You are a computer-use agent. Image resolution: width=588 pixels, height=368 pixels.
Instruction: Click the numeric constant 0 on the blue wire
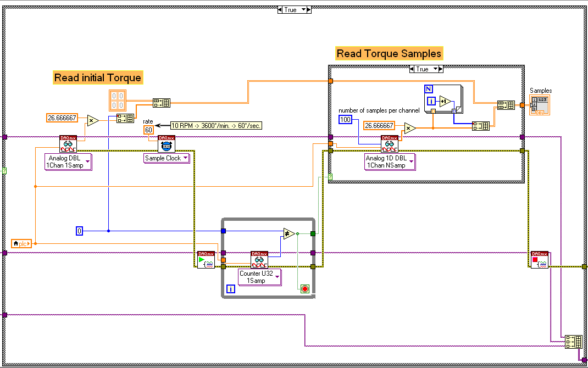79,231
